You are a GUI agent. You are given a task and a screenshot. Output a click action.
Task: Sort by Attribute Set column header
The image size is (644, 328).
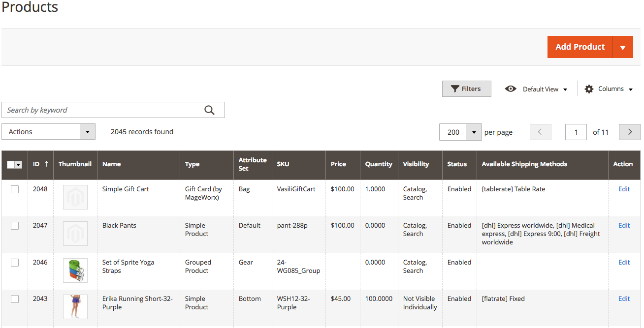(x=253, y=164)
